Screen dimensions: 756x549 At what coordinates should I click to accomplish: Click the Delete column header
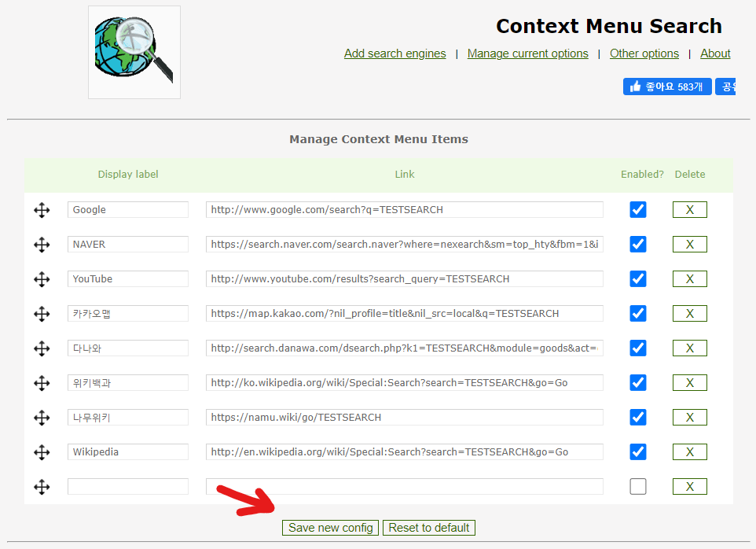point(690,175)
